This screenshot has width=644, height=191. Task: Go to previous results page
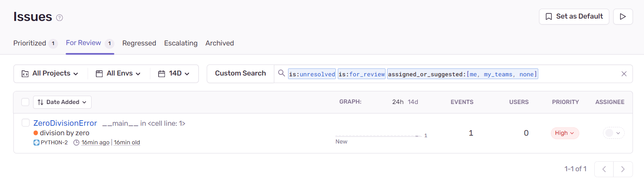click(604, 169)
